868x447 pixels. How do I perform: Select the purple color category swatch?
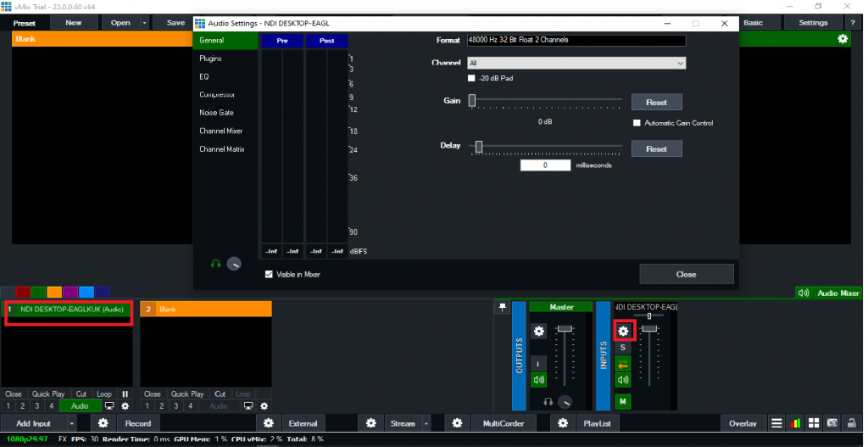pos(70,292)
